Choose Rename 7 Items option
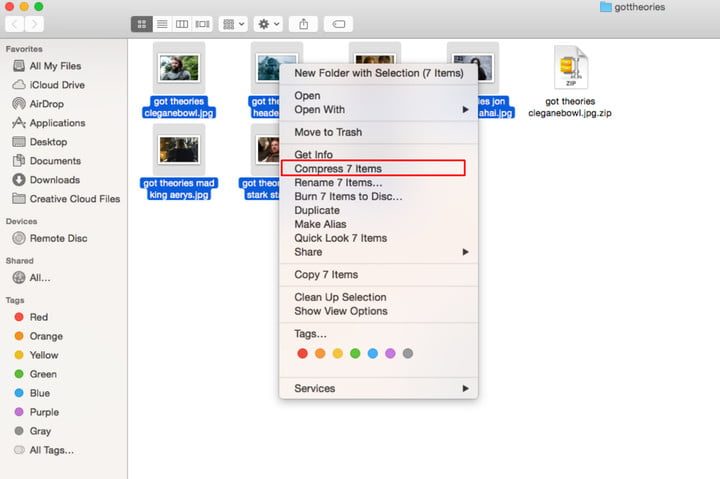 pyautogui.click(x=338, y=183)
